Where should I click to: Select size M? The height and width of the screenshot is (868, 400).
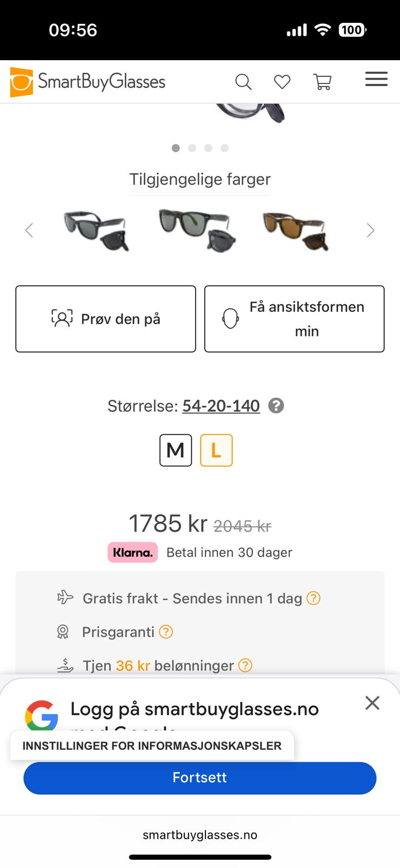176,450
